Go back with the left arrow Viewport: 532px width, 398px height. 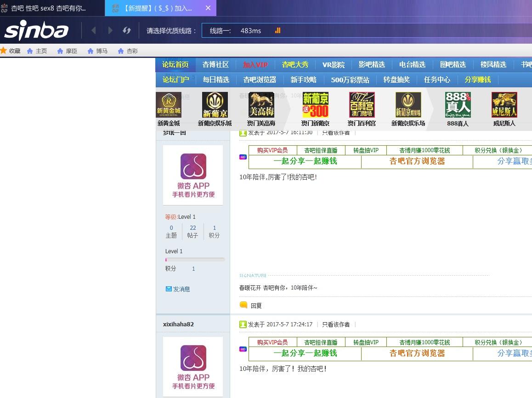[94, 30]
